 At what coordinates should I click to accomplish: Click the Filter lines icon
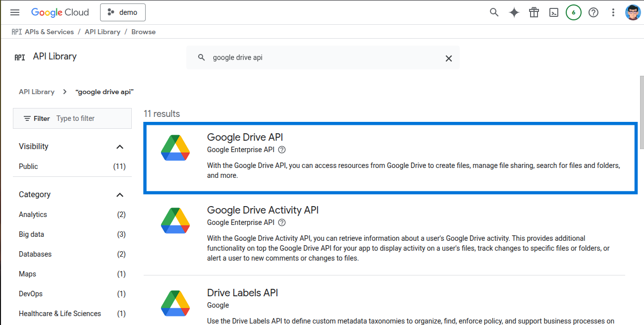[27, 118]
